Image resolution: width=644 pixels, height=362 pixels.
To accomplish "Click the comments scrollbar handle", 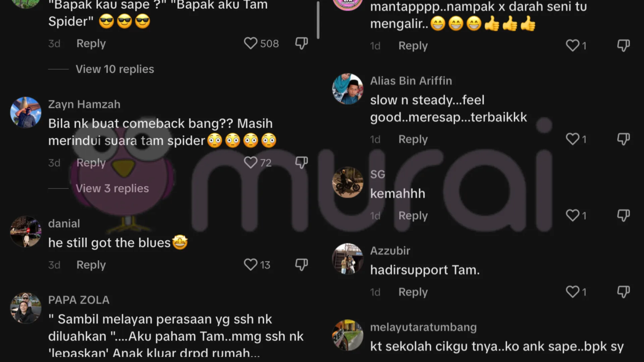I will coord(318,20).
